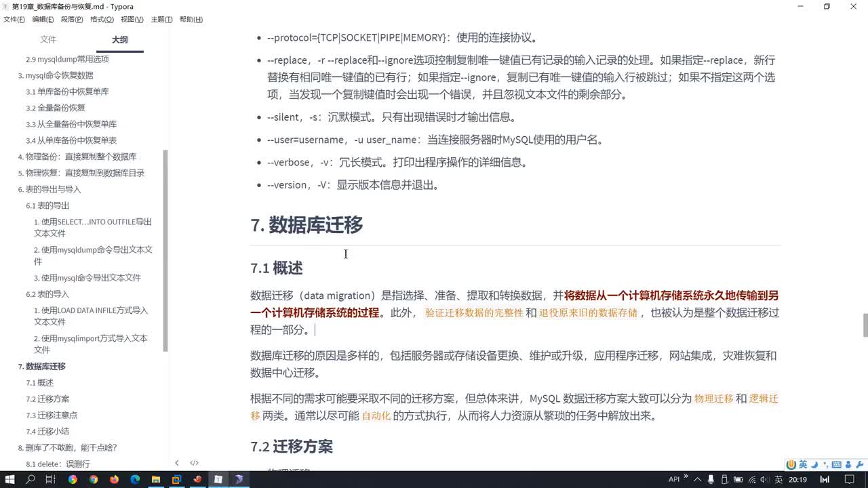
Task: Launch Firefox from the taskbar
Action: pos(114,479)
